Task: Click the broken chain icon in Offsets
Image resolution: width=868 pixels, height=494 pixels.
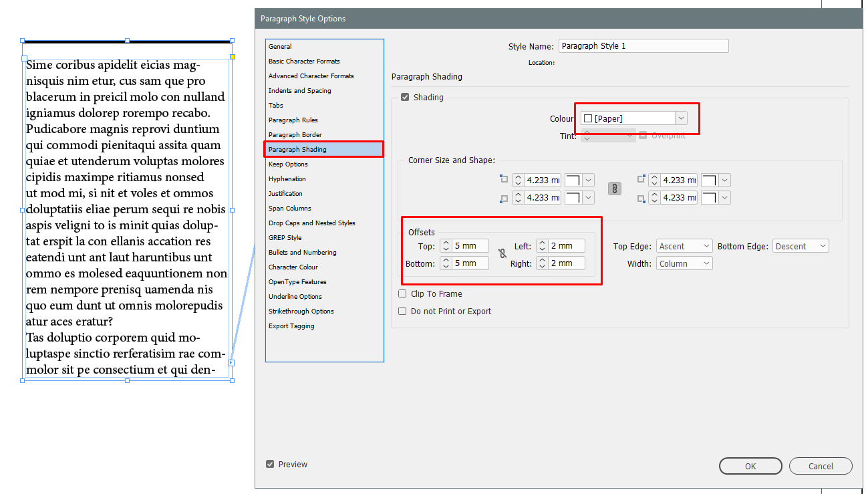Action: click(502, 254)
